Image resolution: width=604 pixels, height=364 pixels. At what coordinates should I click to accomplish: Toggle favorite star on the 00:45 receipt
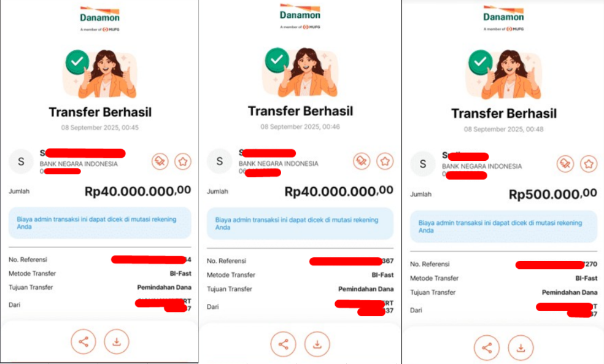[x=182, y=161]
